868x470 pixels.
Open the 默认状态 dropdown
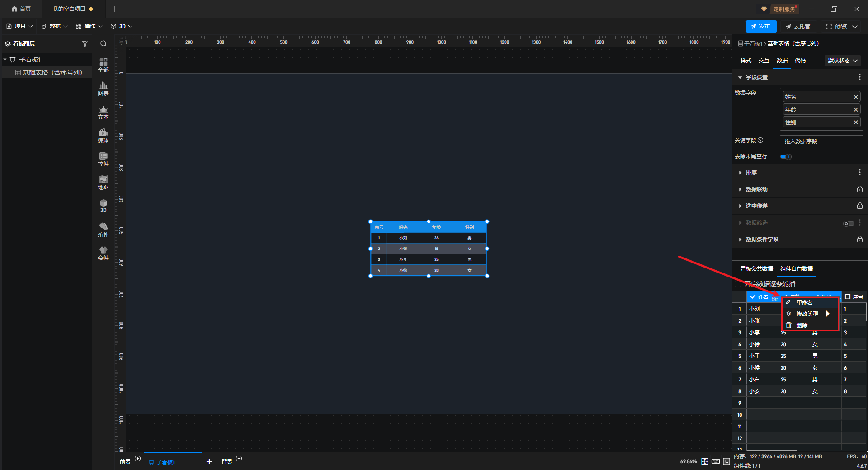(x=842, y=61)
